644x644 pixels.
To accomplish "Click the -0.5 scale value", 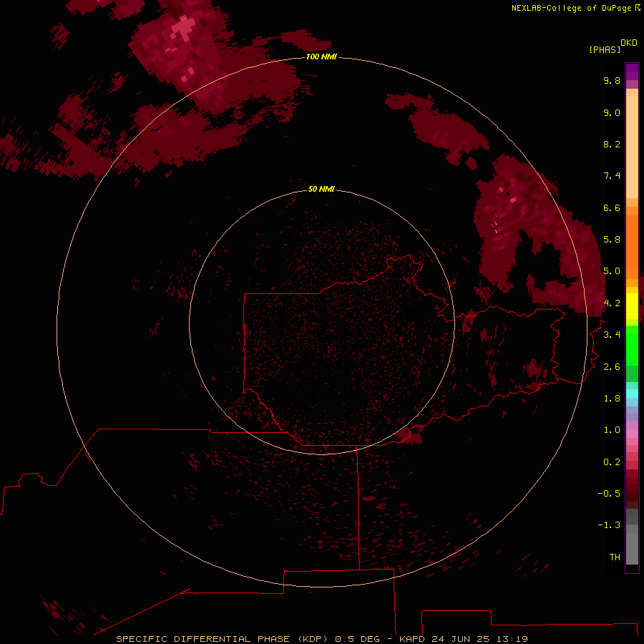I will [x=609, y=494].
